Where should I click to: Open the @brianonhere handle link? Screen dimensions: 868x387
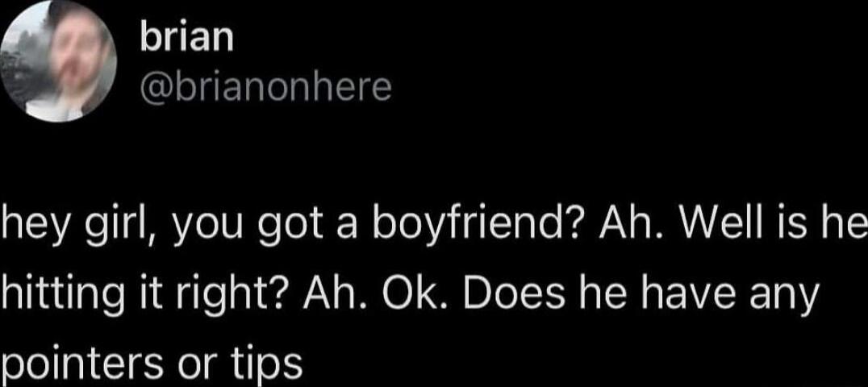265,87
